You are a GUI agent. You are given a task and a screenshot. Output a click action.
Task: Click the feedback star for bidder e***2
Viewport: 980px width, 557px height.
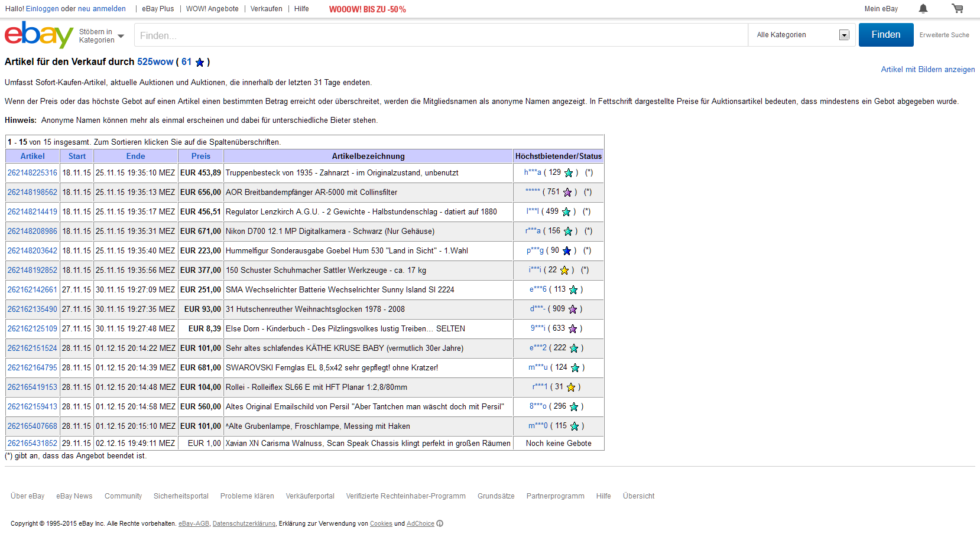tap(574, 348)
